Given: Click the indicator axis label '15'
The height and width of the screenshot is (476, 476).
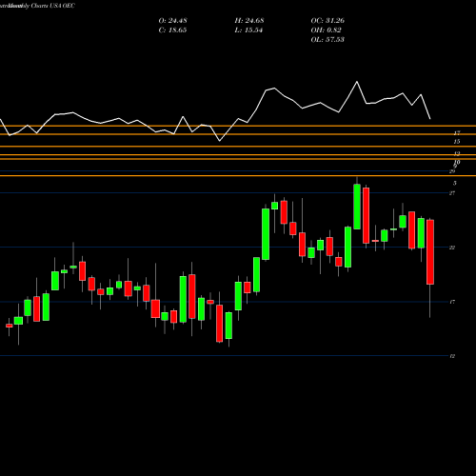Looking at the screenshot, I should coord(457,142).
